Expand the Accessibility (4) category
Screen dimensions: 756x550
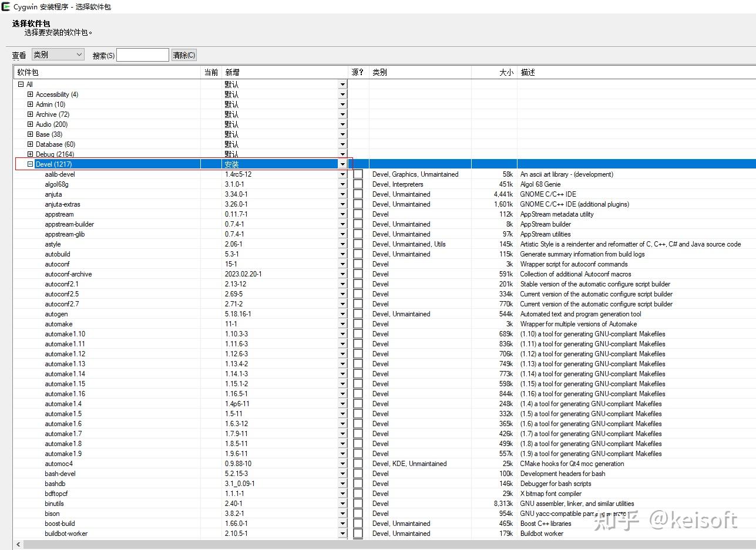31,95
